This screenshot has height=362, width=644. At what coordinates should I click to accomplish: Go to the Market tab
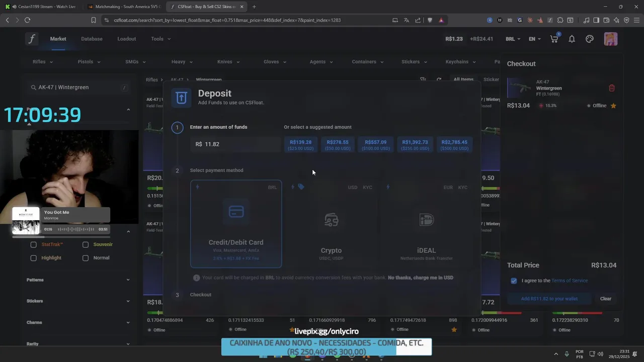[x=58, y=39]
